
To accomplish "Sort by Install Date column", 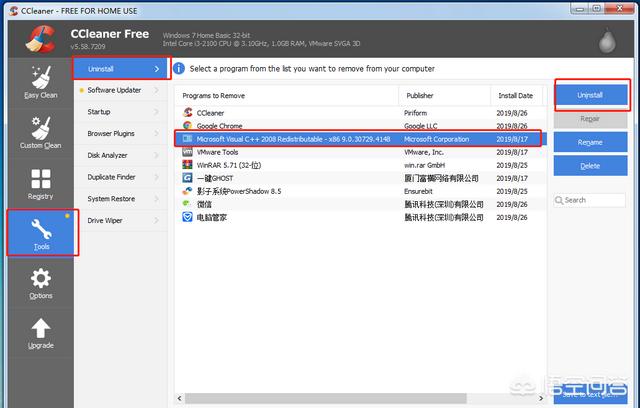I will 517,96.
